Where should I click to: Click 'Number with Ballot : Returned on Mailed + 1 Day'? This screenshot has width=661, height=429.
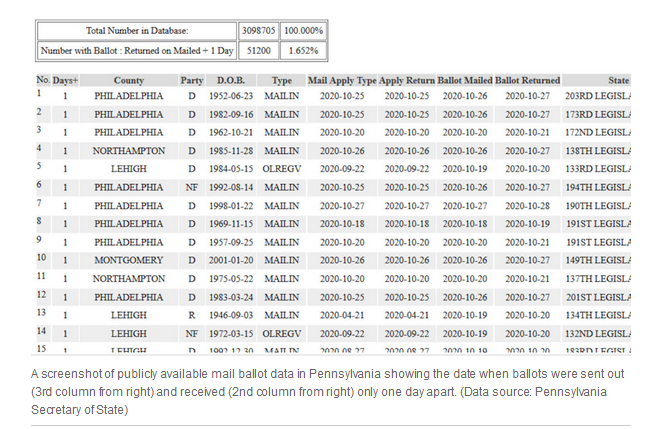point(137,51)
